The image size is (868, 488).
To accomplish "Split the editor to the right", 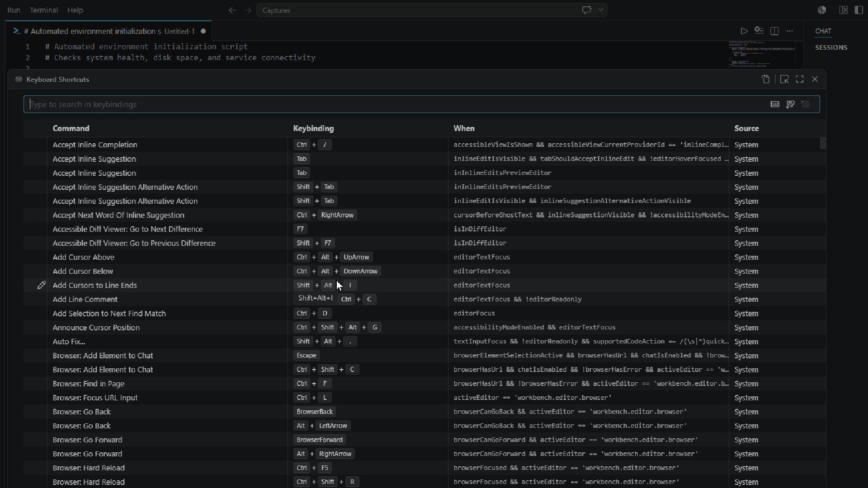I will (774, 31).
